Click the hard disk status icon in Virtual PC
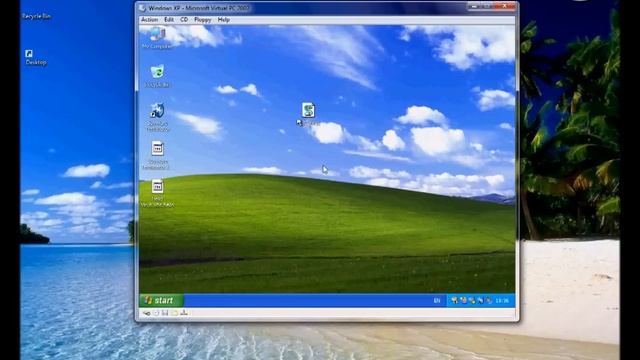Image resolution: width=640 pixels, height=360 pixels. [x=147, y=313]
